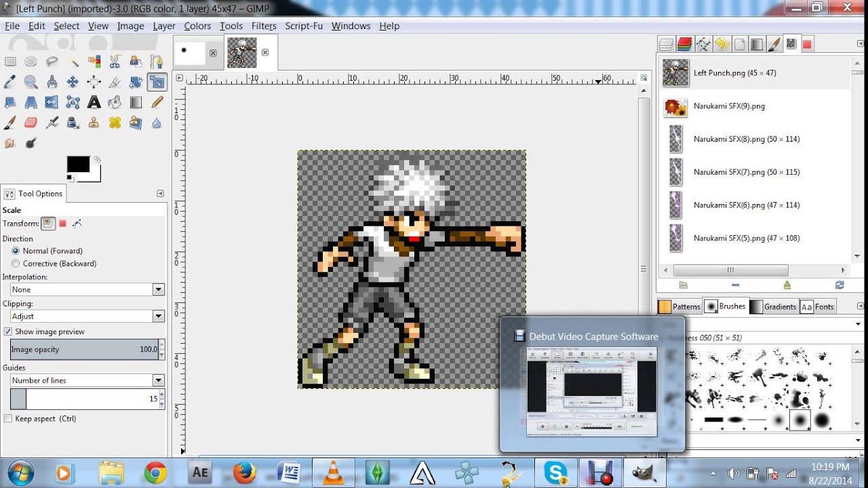
Task: Set Transform to affect the selection
Action: pyautogui.click(x=62, y=223)
